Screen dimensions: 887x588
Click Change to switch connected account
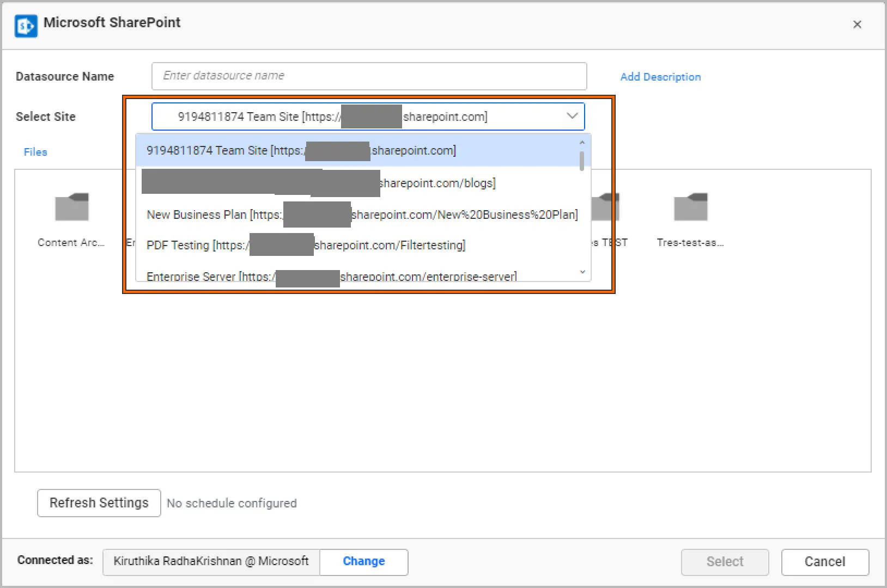363,561
